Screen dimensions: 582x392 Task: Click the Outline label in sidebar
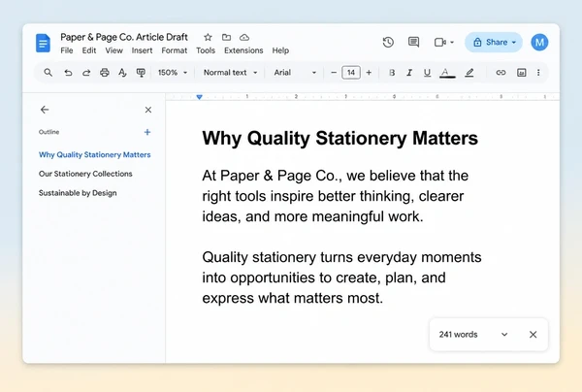49,132
